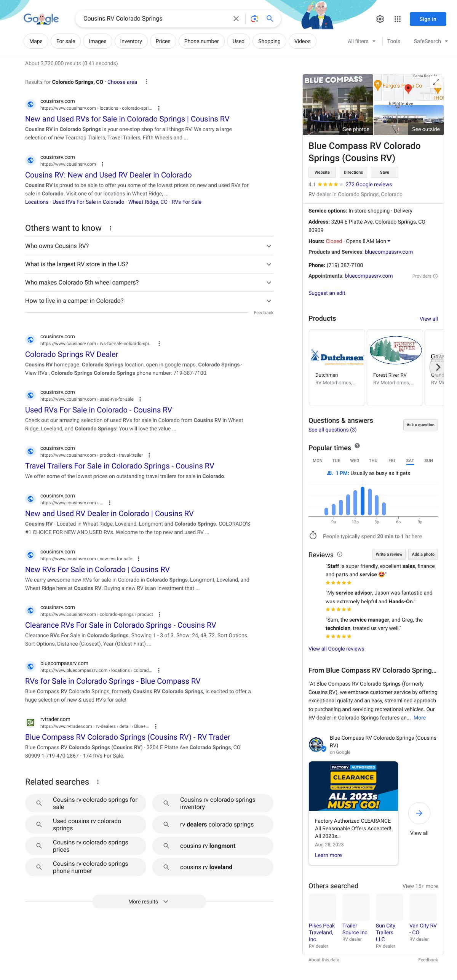Viewport: 457px width, 980px height.
Task: Click the See outside street thumbnail
Action: [x=408, y=120]
